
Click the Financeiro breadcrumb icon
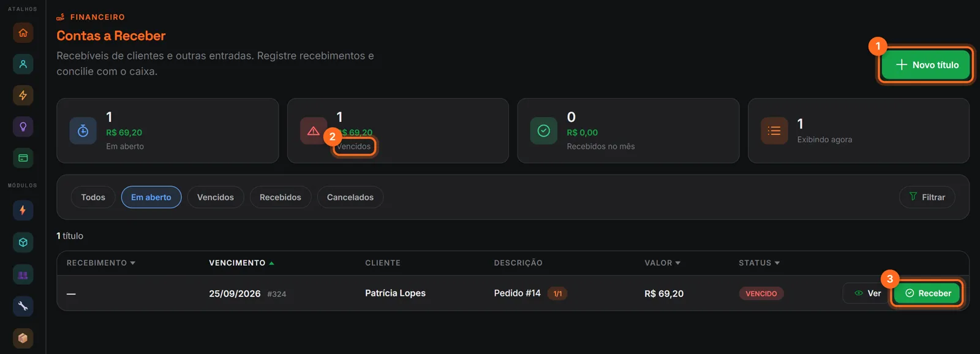coord(61,17)
